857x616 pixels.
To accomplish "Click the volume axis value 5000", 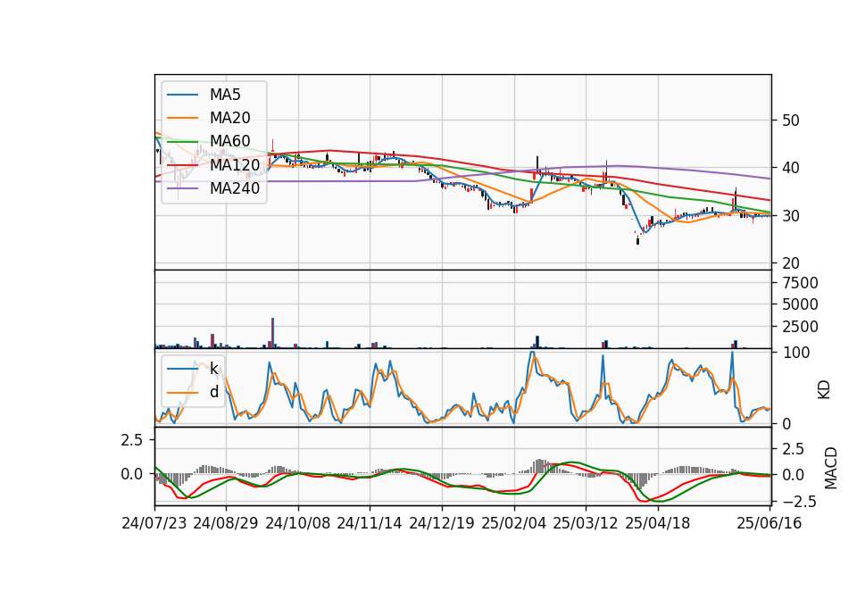I will click(x=800, y=304).
